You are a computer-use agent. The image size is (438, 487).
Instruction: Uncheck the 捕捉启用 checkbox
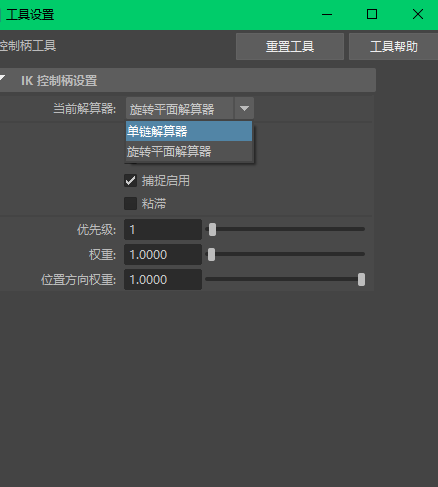pos(130,181)
